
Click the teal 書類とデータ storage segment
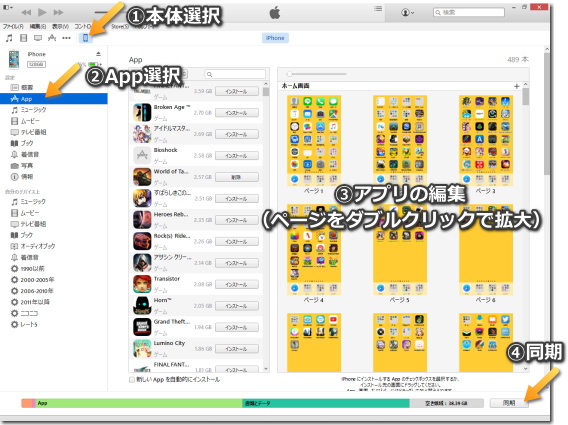click(326, 403)
